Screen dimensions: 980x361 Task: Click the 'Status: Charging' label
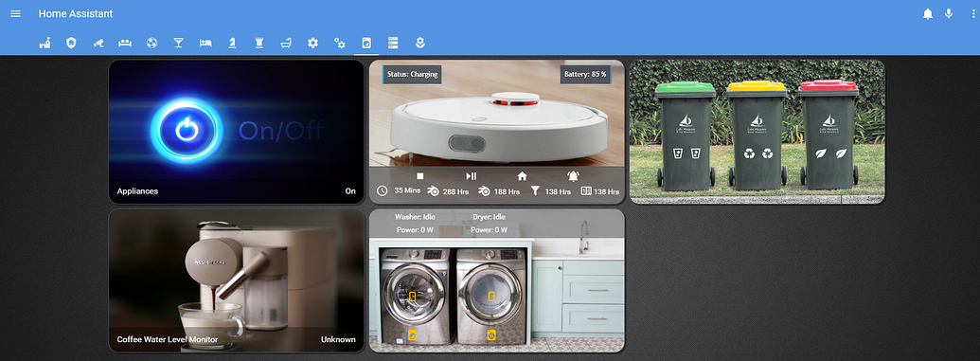coord(412,75)
